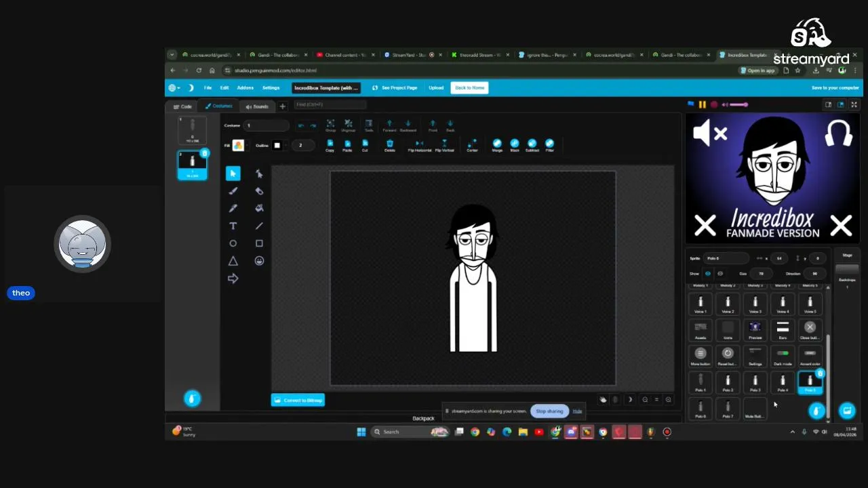Open the File menu

click(x=208, y=87)
